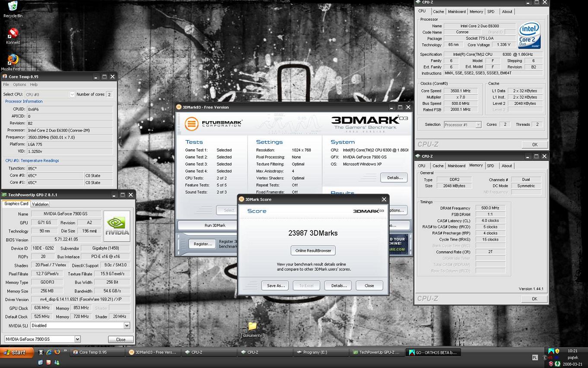
Task: Open the GPU selection dropdown showing GeForce 7900 GS
Action: [x=77, y=339]
